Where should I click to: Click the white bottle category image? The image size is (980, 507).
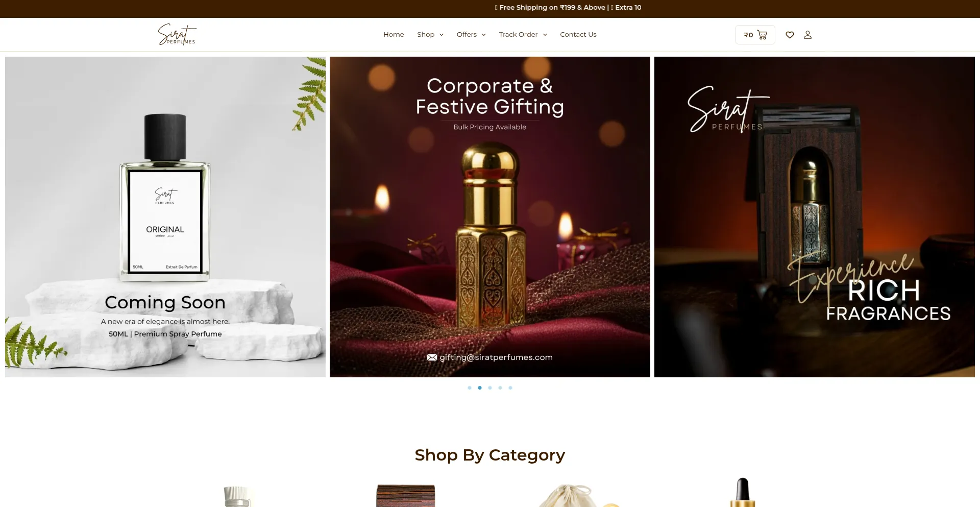pyautogui.click(x=237, y=496)
